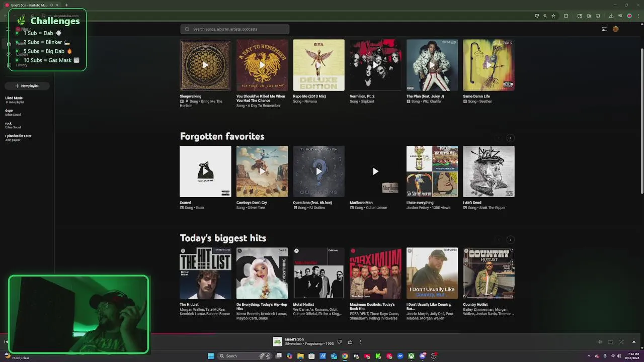
Task: Close the Israel's Son YouTube Music tab
Action: click(58, 5)
